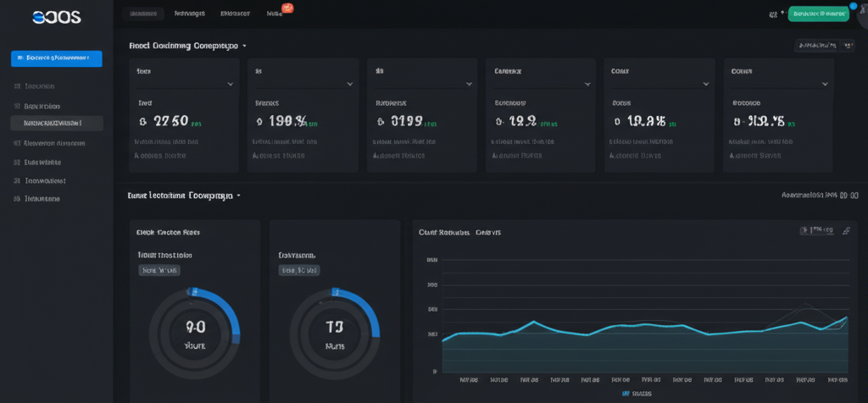Image resolution: width=868 pixels, height=403 pixels.
Task: Click the icon of the first sidebar item
Action: pos(17,86)
